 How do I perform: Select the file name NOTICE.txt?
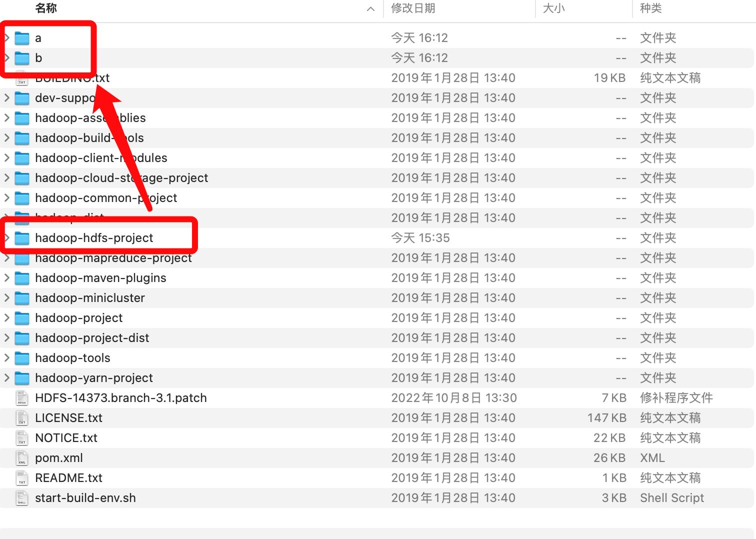click(x=66, y=438)
